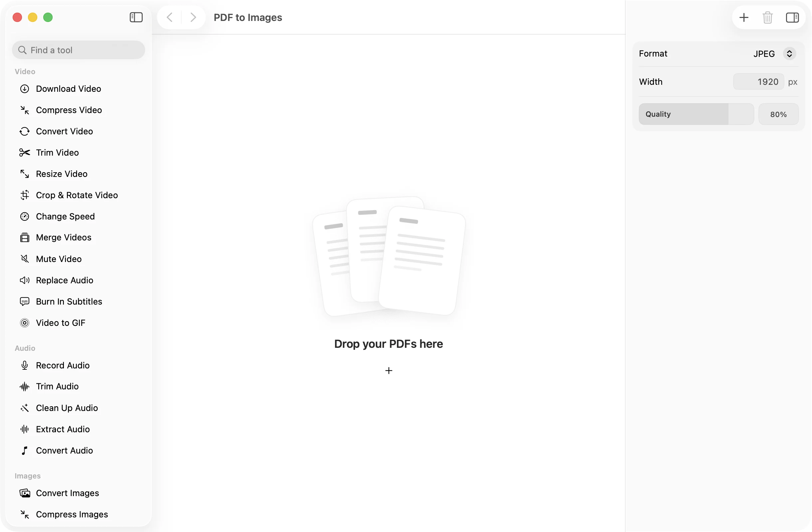
Task: Adjust the Quality slider
Action: [x=696, y=114]
